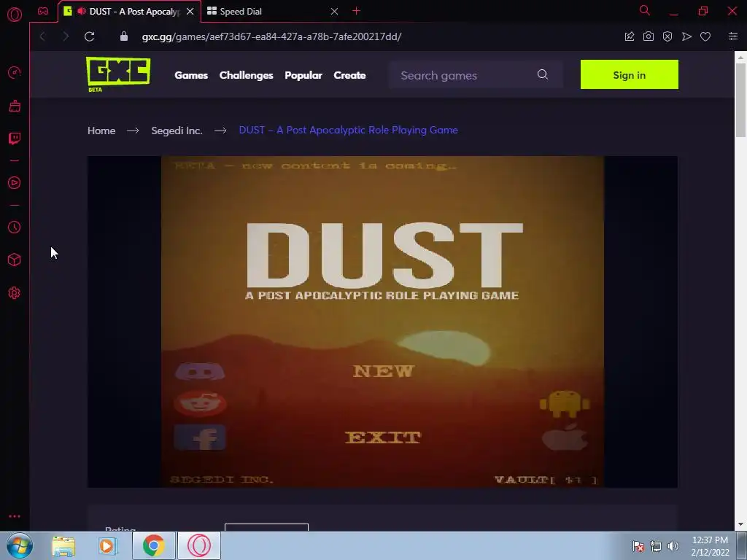Open Extensions cube icon in sidebar
This screenshot has height=560, width=747.
pyautogui.click(x=15, y=260)
